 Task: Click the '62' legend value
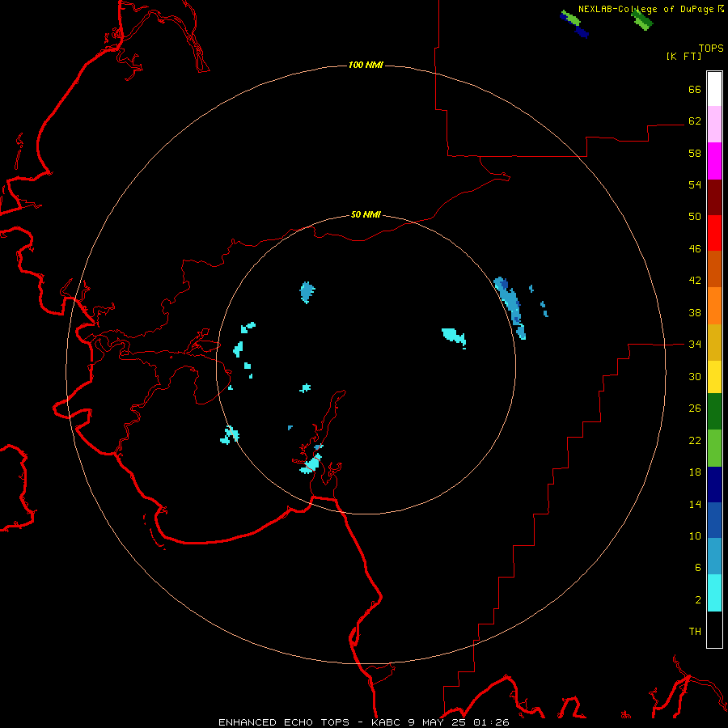695,121
